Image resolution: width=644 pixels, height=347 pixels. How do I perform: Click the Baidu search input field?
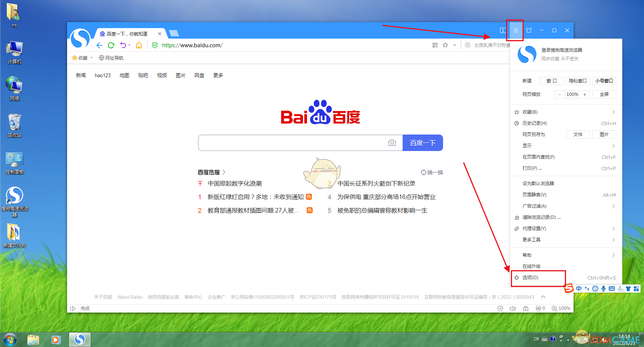point(292,143)
